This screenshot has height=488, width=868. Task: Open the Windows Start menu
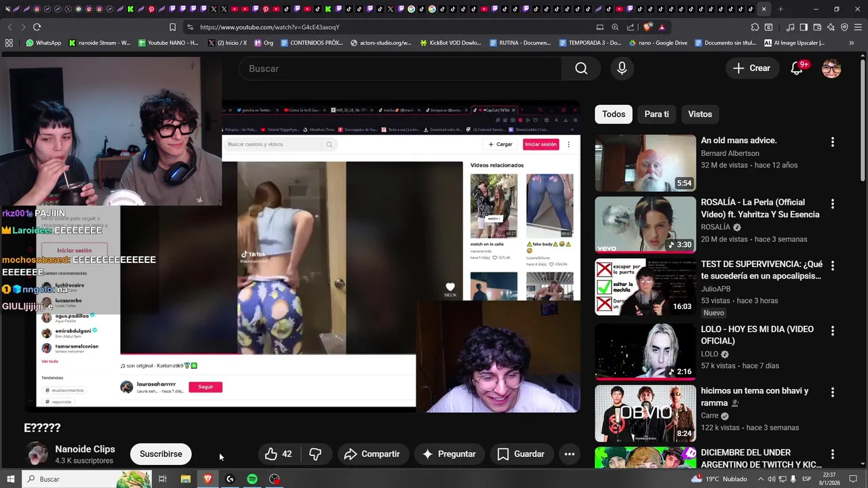coord(10,479)
